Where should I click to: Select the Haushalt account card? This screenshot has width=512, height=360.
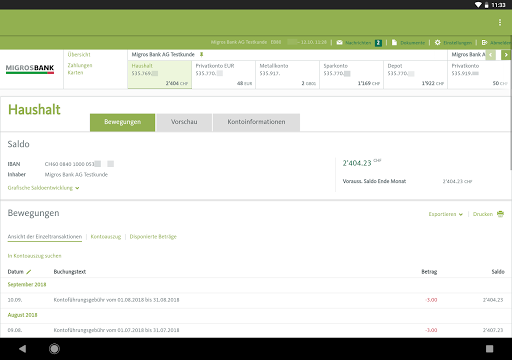pyautogui.click(x=159, y=75)
